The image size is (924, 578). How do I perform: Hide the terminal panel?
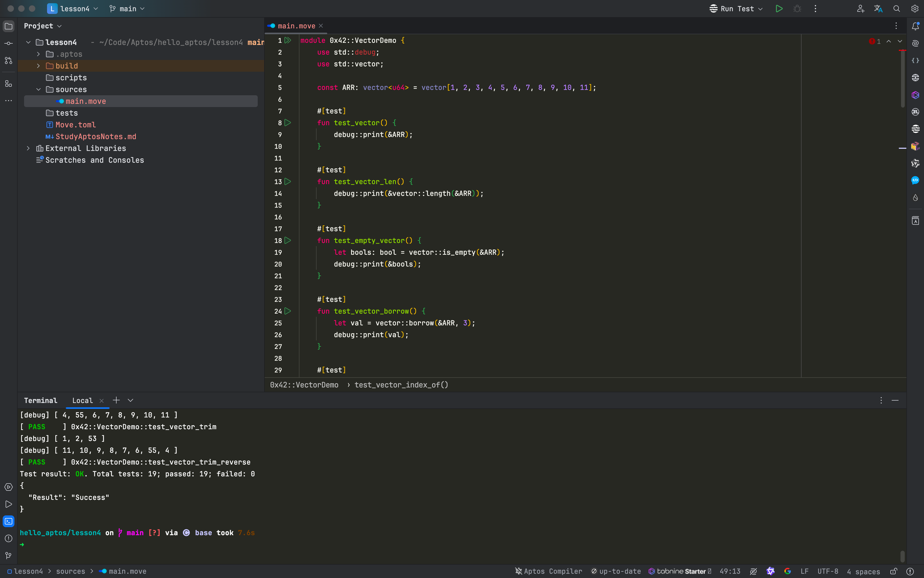(x=895, y=400)
